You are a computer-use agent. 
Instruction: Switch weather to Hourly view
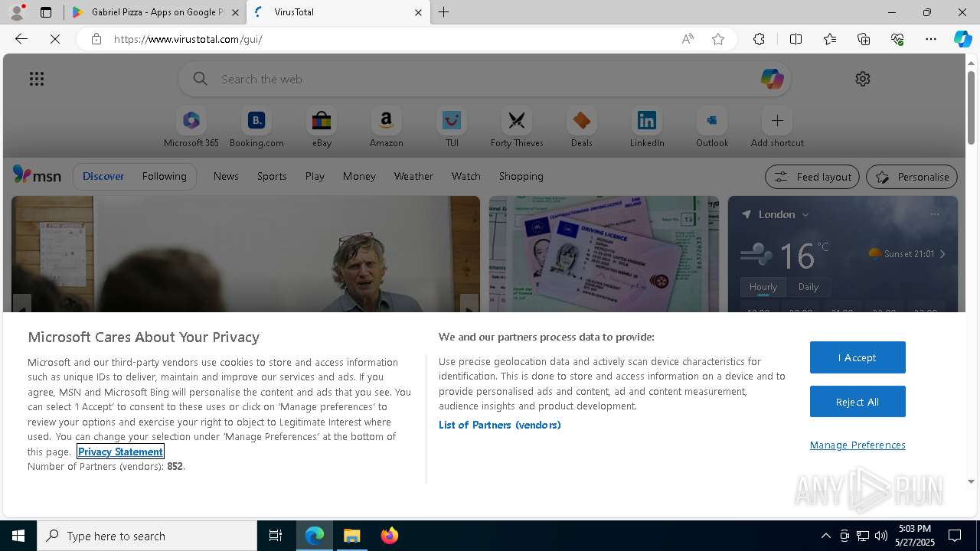[x=763, y=287]
